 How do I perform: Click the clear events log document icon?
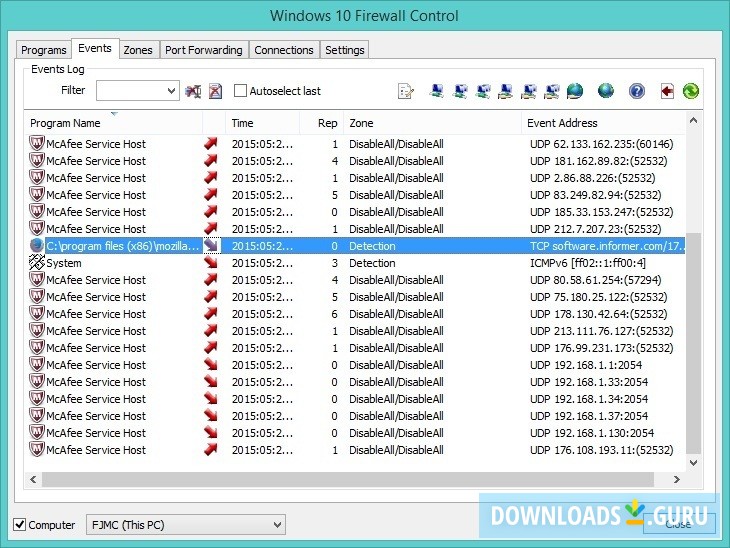[215, 91]
